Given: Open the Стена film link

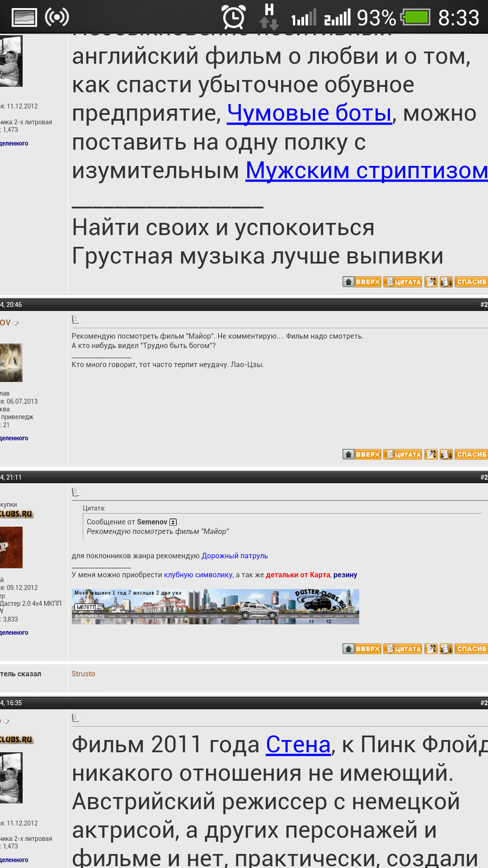Looking at the screenshot, I should pyautogui.click(x=298, y=745).
